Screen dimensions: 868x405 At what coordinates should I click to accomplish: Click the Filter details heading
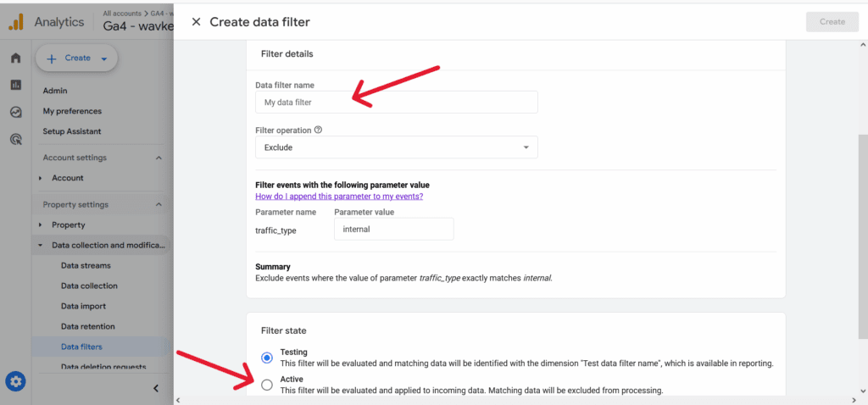[287, 54]
